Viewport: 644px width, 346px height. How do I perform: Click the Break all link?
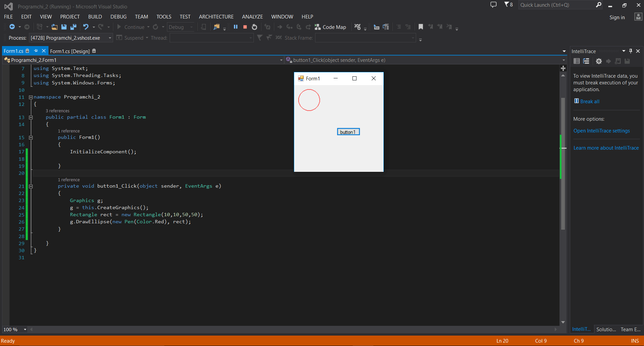[x=589, y=102]
